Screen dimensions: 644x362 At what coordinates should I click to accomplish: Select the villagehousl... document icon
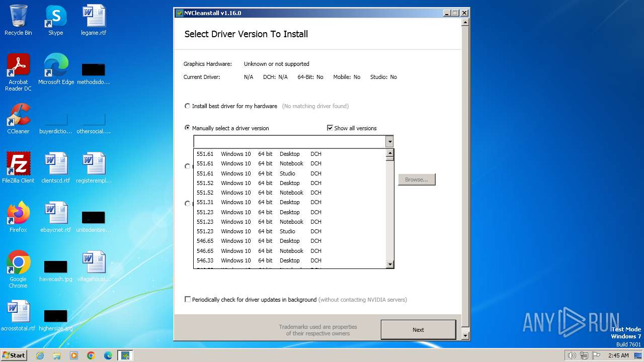coord(94,266)
